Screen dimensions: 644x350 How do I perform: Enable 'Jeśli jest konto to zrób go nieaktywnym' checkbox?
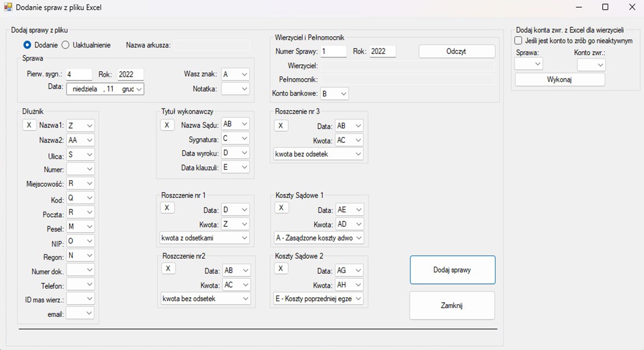[x=518, y=41]
